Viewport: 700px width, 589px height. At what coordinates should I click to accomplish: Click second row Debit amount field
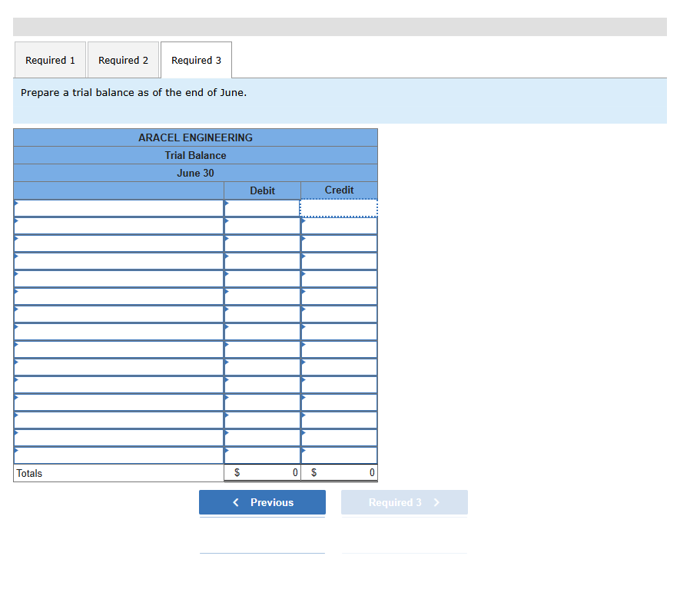(x=262, y=226)
